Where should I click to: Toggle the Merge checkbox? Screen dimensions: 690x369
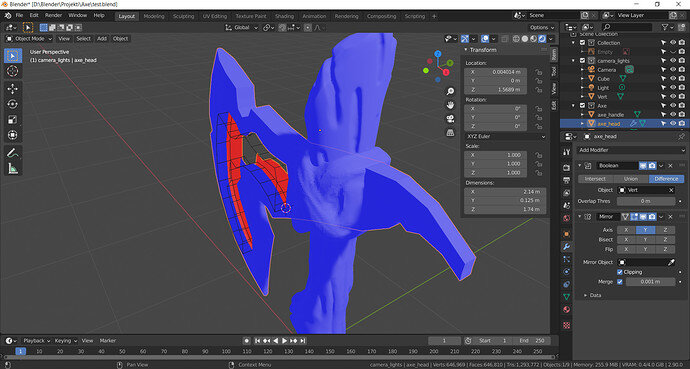620,282
